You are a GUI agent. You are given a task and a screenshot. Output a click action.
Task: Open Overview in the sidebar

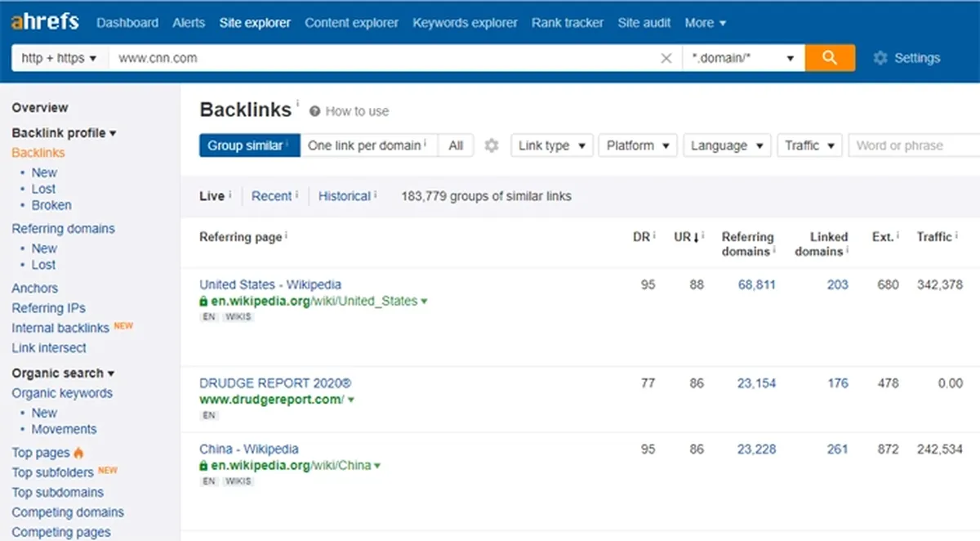(40, 108)
